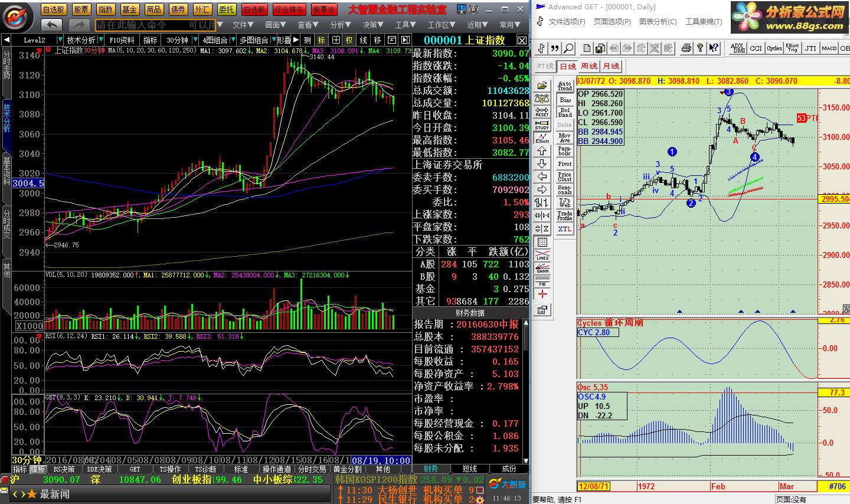Viewport: 850px width, 504px height.
Task: Select the Elliott wave tool icon
Action: [542, 138]
